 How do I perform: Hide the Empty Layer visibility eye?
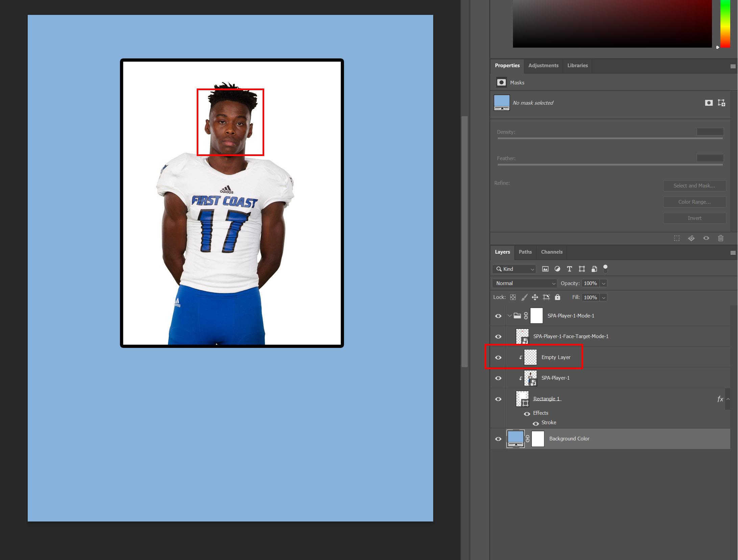point(498,357)
